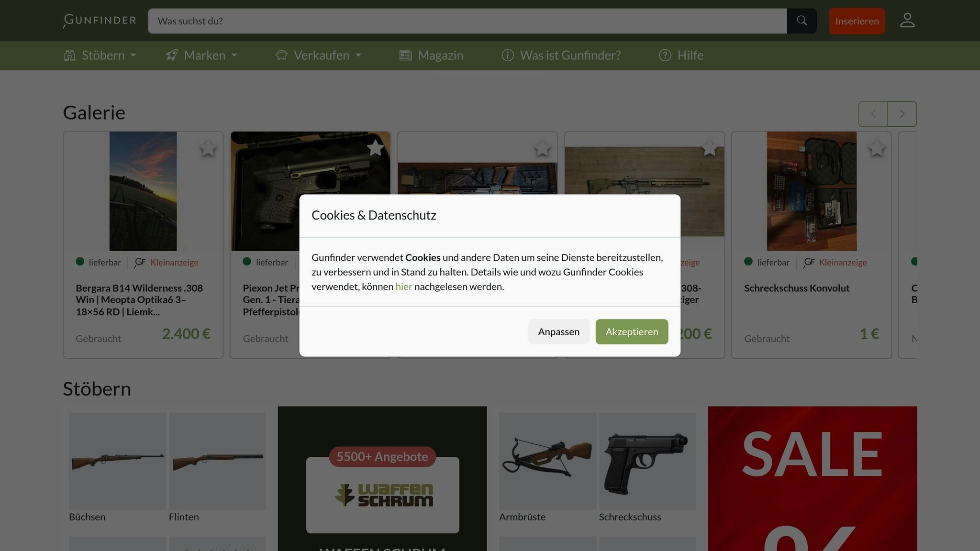This screenshot has height=551, width=980.
Task: Click the Gunfinder logo
Action: 99,21
